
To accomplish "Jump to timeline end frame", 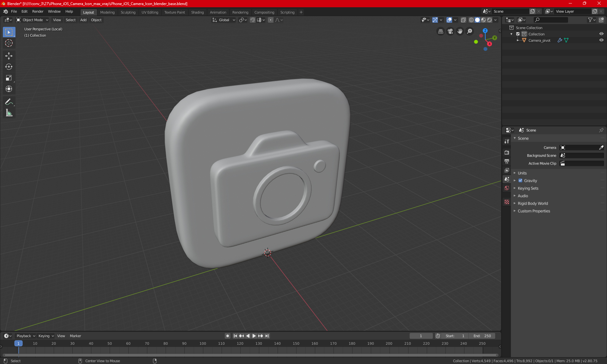I will pyautogui.click(x=267, y=336).
